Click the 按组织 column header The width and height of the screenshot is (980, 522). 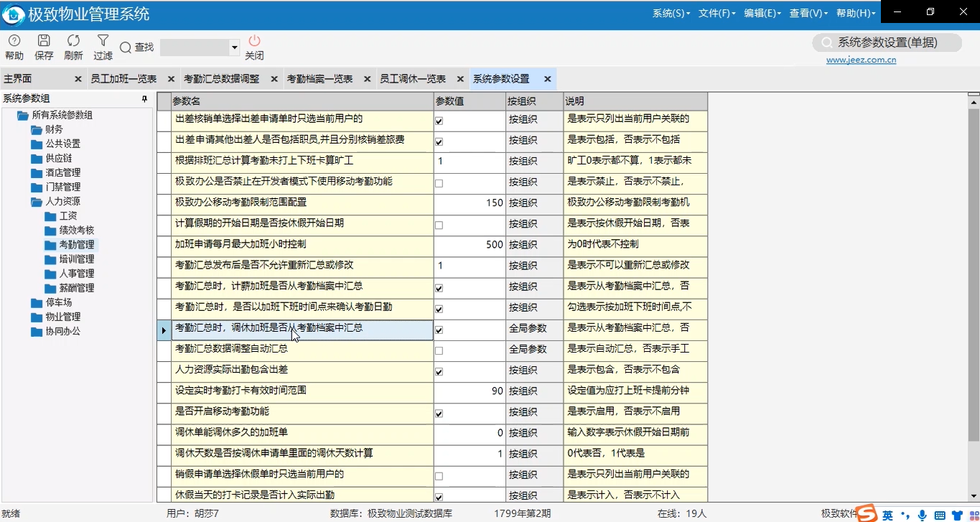(x=533, y=101)
